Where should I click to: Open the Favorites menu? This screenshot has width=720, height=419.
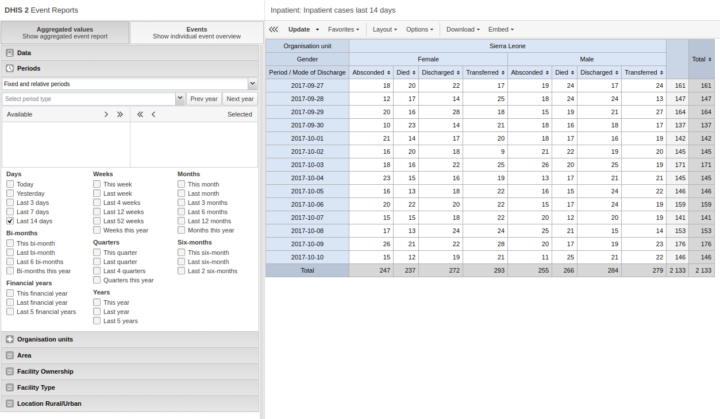coord(343,29)
